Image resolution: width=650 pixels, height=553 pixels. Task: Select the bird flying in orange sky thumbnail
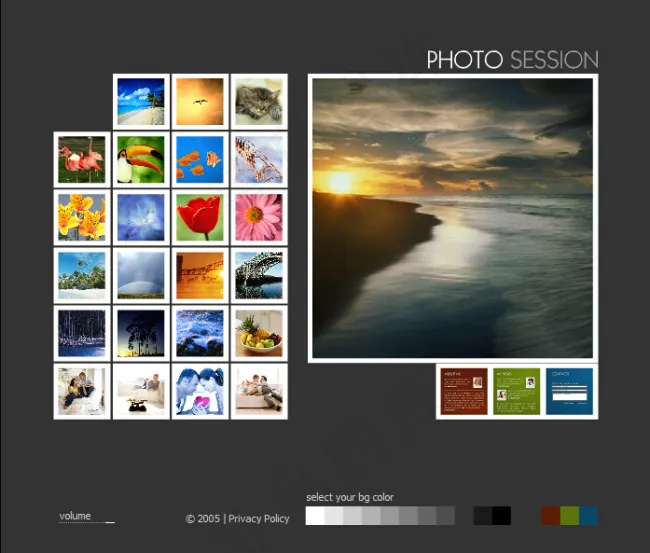coord(200,102)
